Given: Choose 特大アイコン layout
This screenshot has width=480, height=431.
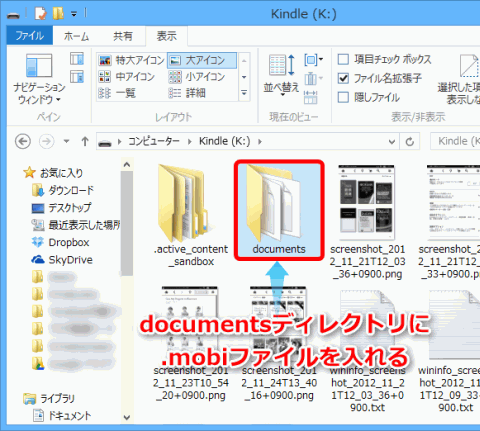Looking at the screenshot, I should 131,60.
